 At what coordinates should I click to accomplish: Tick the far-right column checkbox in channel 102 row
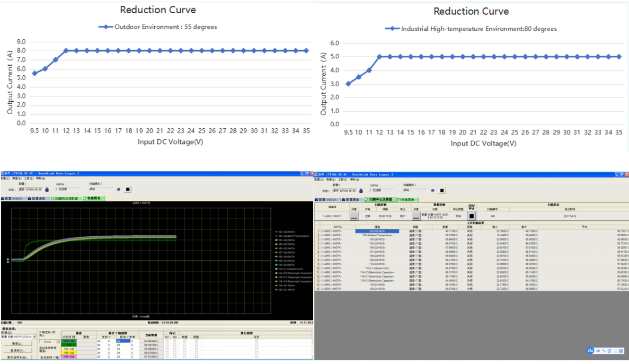coord(257,341)
